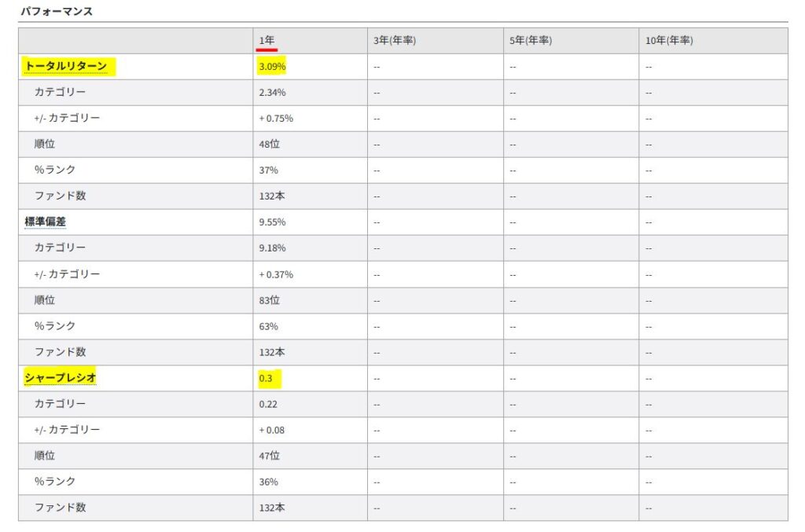Click the highlighted 3.09% total return value
Screen dimensions: 805x532
click(x=272, y=67)
